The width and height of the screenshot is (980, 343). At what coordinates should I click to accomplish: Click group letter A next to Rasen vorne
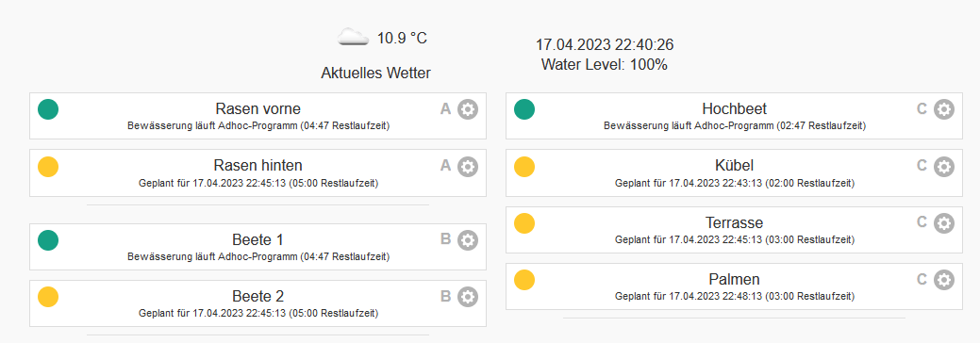[x=445, y=109]
